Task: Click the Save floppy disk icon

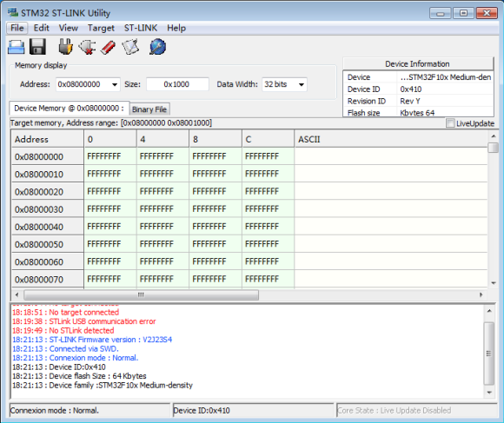Action: [x=37, y=47]
